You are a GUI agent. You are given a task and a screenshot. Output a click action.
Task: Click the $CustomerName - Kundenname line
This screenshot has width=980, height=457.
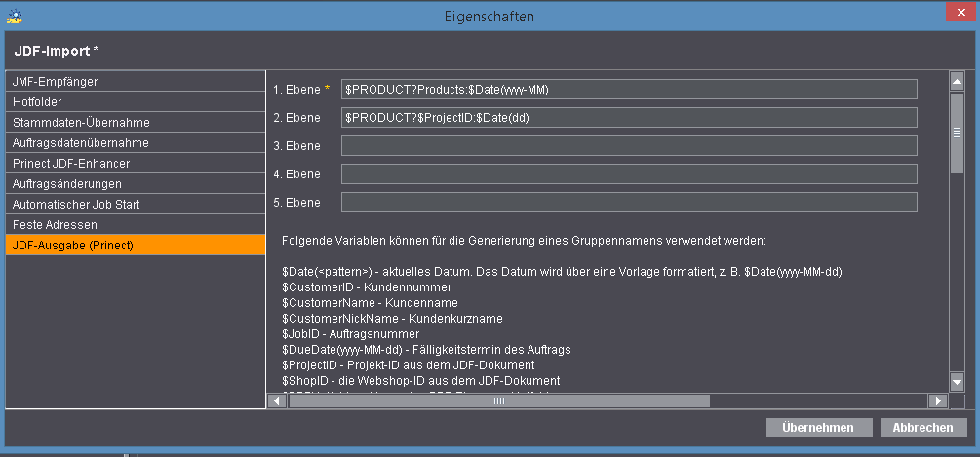[370, 303]
